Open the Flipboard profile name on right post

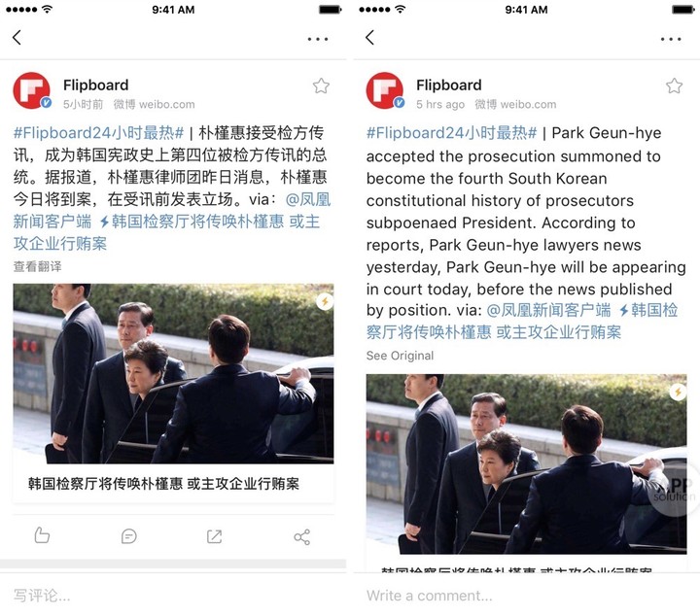tap(448, 85)
